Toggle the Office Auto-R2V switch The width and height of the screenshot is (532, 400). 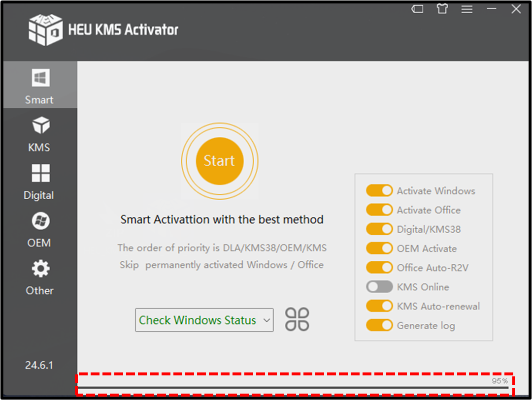pyautogui.click(x=379, y=268)
